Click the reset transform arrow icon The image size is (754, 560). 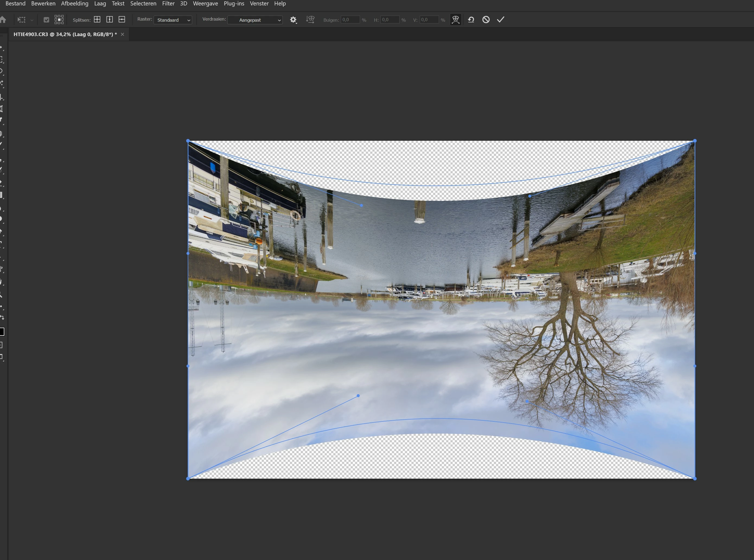(x=471, y=19)
